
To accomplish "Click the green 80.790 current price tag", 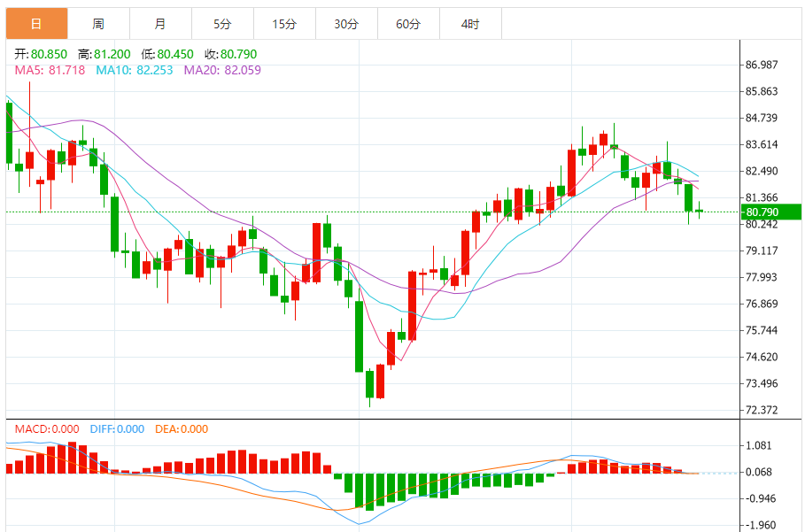I will pos(770,212).
